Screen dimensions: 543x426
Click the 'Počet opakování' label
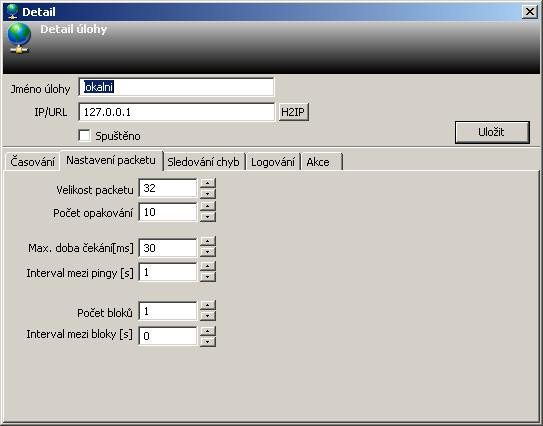click(93, 213)
